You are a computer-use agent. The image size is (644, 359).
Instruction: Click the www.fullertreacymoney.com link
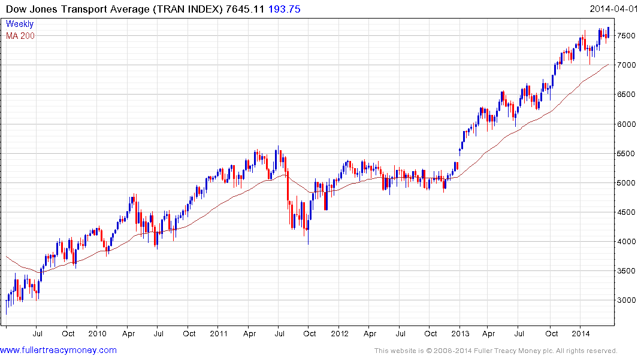58,351
